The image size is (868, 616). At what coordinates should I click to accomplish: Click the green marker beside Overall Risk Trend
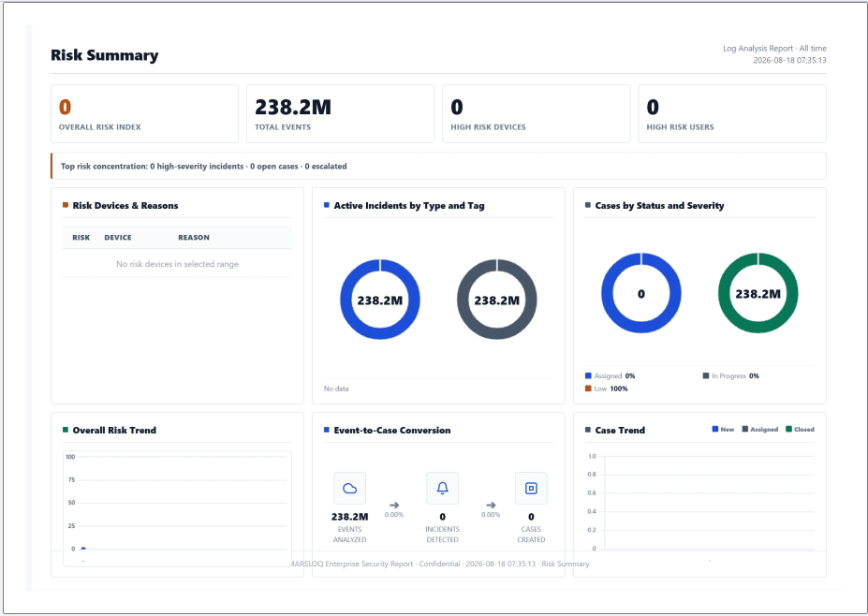(66, 430)
